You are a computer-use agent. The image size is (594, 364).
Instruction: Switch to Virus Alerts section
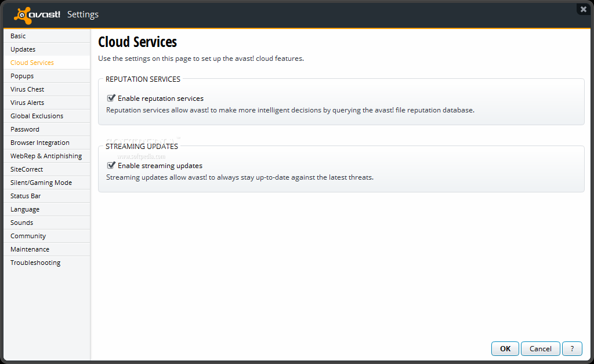pyautogui.click(x=47, y=103)
